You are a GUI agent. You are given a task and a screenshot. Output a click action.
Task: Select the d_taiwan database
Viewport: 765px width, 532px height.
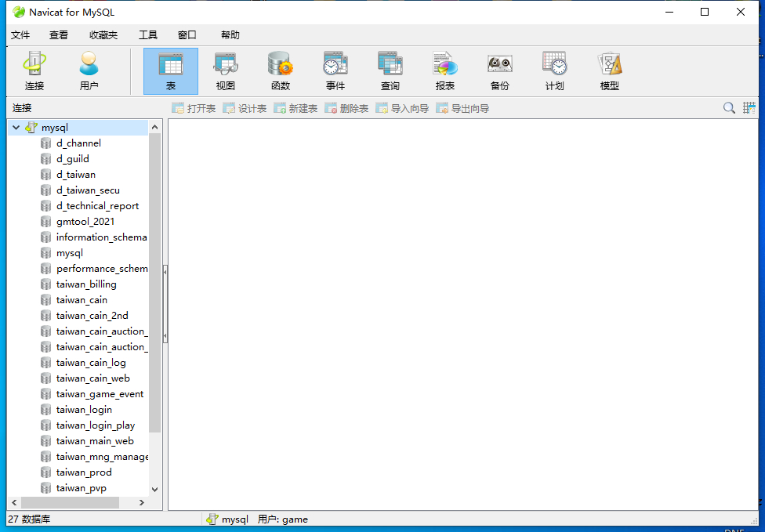(75, 175)
